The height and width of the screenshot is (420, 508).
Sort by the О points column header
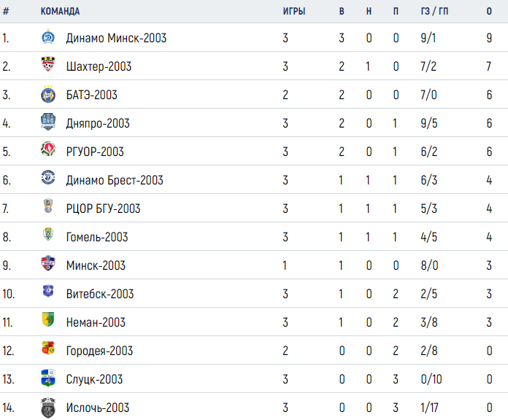(489, 12)
